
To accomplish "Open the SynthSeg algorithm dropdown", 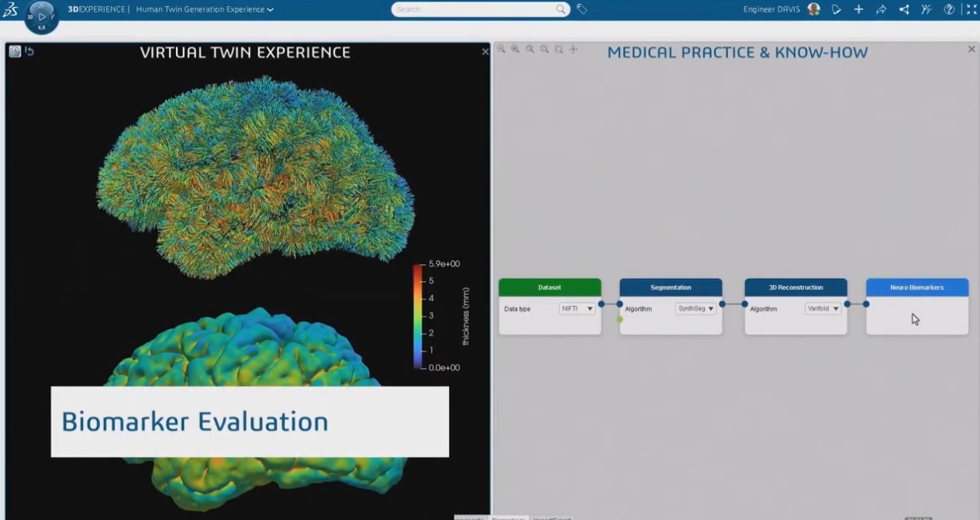I will click(695, 308).
